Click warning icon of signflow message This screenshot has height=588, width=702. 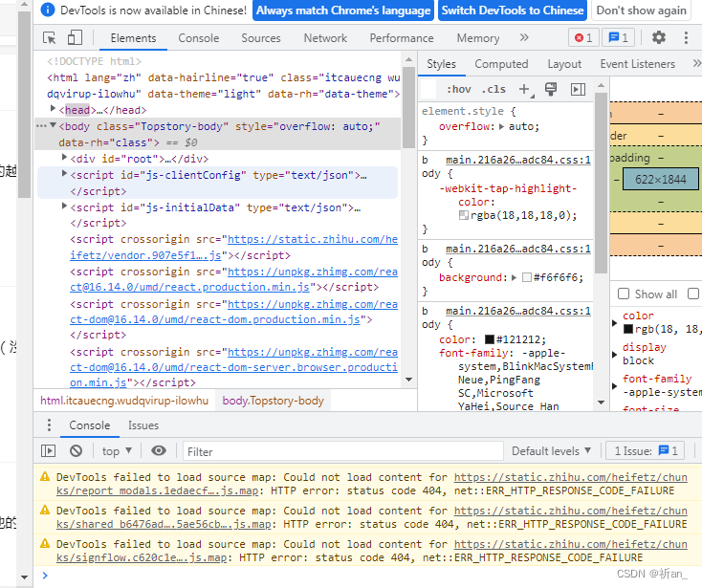click(x=45, y=544)
